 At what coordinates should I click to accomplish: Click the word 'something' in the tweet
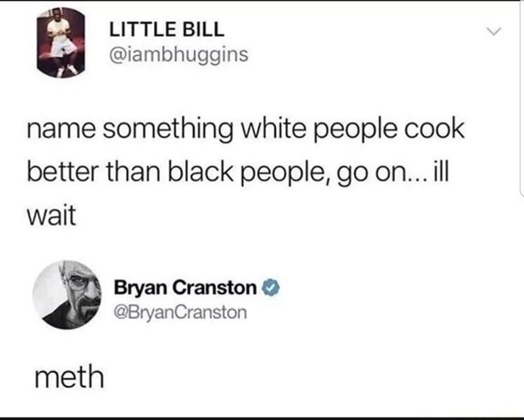point(167,129)
